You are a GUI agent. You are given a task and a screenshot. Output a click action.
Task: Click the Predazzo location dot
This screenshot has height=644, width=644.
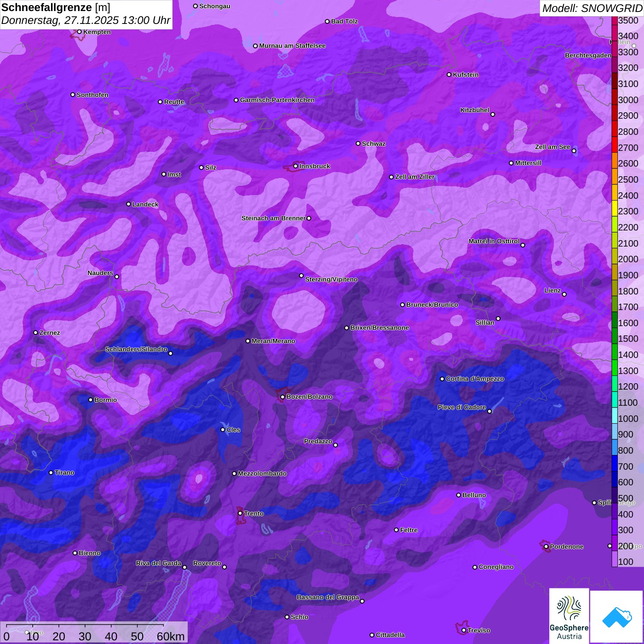click(335, 445)
